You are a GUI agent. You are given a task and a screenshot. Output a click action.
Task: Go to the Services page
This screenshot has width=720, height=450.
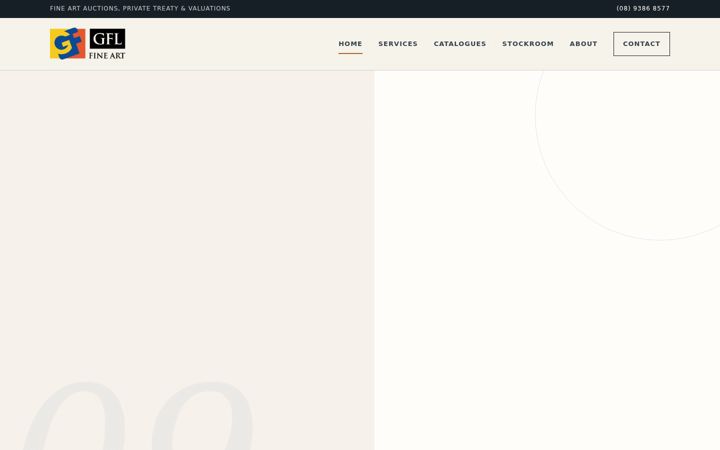click(x=398, y=44)
